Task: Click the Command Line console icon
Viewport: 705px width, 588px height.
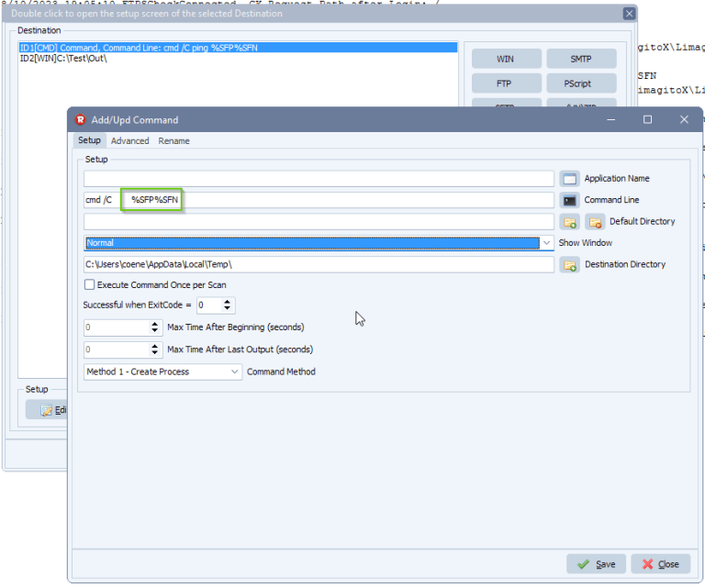Action: click(569, 200)
